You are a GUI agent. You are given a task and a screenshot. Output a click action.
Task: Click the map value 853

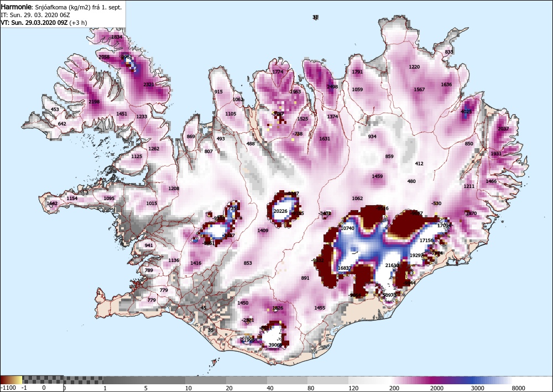pyautogui.click(x=248, y=263)
